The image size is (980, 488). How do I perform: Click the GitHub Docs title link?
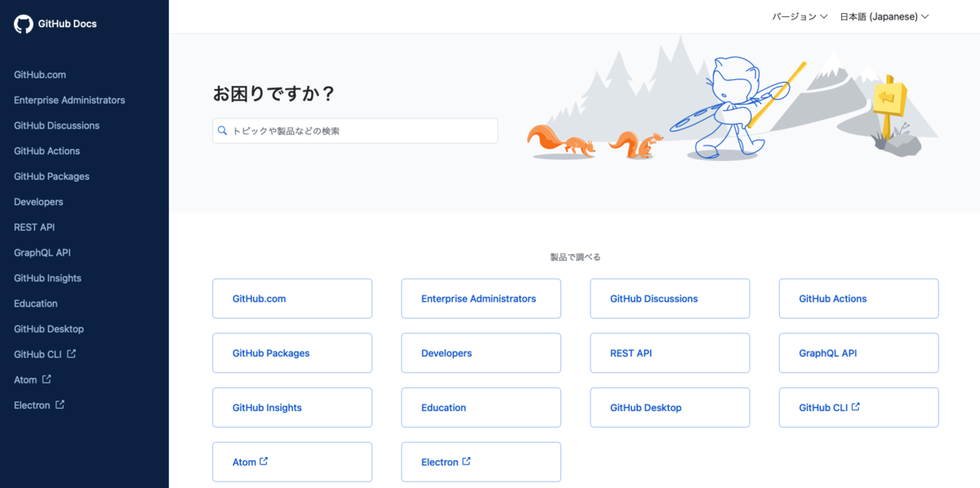[x=67, y=24]
